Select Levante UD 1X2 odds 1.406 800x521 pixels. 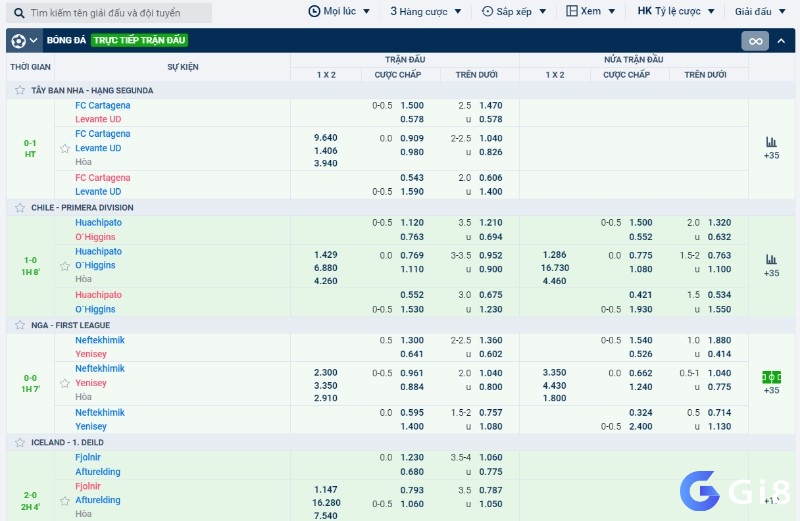(x=326, y=151)
